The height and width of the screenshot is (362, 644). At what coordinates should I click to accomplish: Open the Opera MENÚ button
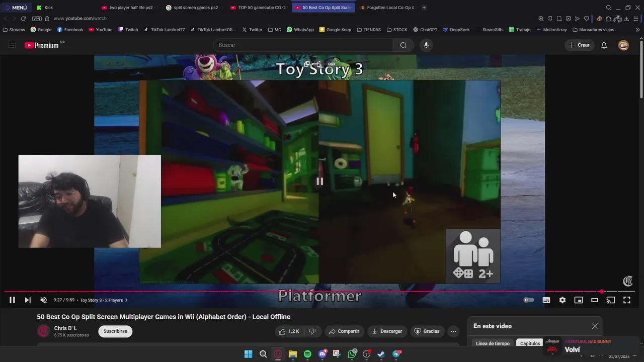click(x=16, y=8)
